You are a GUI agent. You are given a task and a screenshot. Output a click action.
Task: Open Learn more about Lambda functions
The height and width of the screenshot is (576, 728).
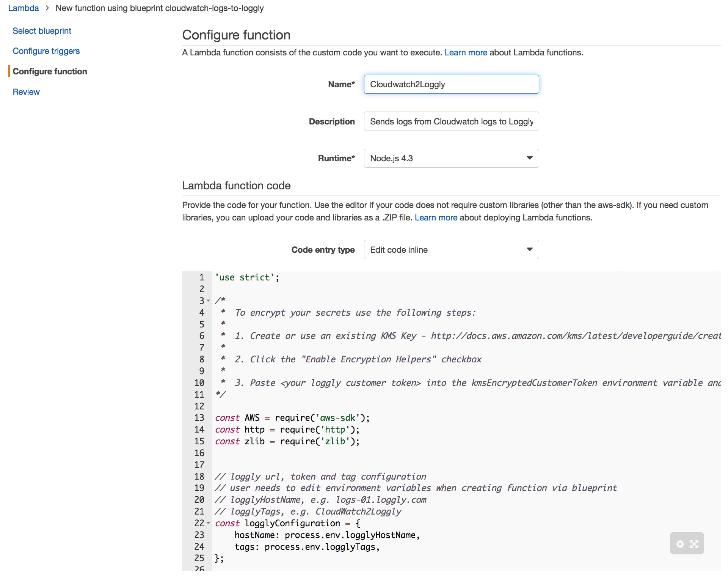pyautogui.click(x=466, y=52)
